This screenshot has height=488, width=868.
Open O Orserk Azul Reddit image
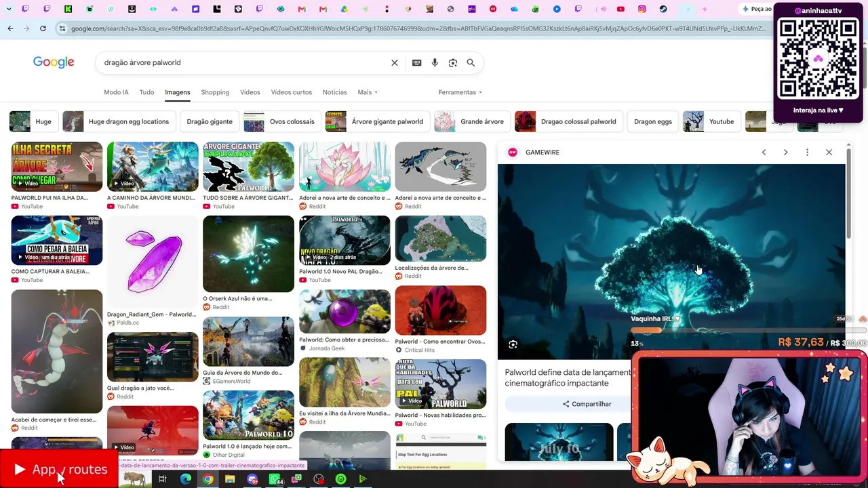pos(248,254)
